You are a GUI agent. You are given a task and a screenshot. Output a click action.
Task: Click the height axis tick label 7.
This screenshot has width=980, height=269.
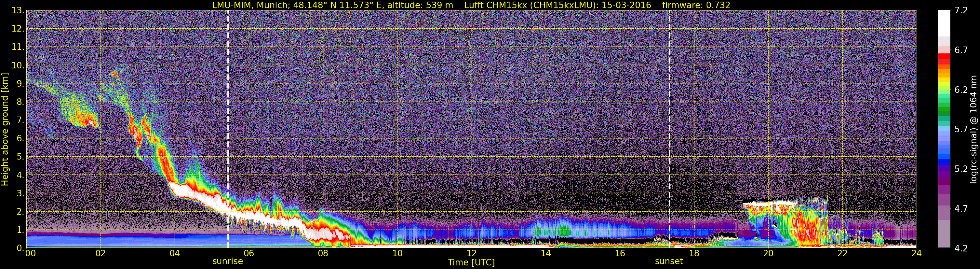[20, 120]
